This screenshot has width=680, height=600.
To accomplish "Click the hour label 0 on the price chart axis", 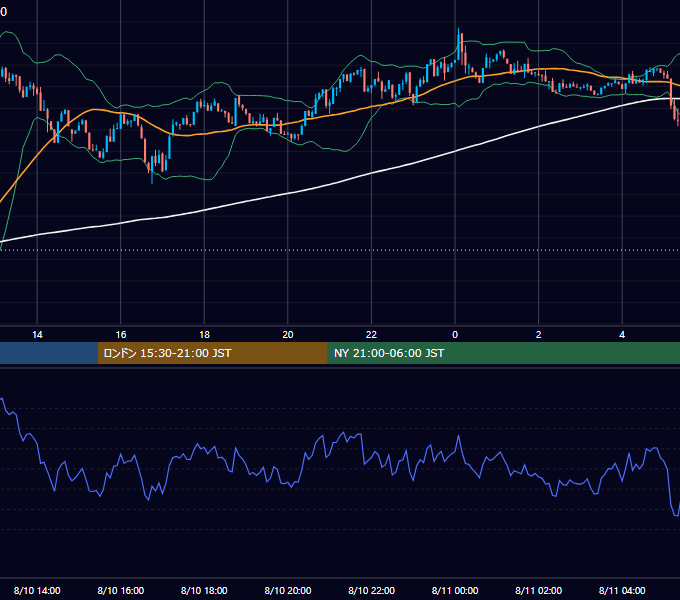I will tap(455, 335).
